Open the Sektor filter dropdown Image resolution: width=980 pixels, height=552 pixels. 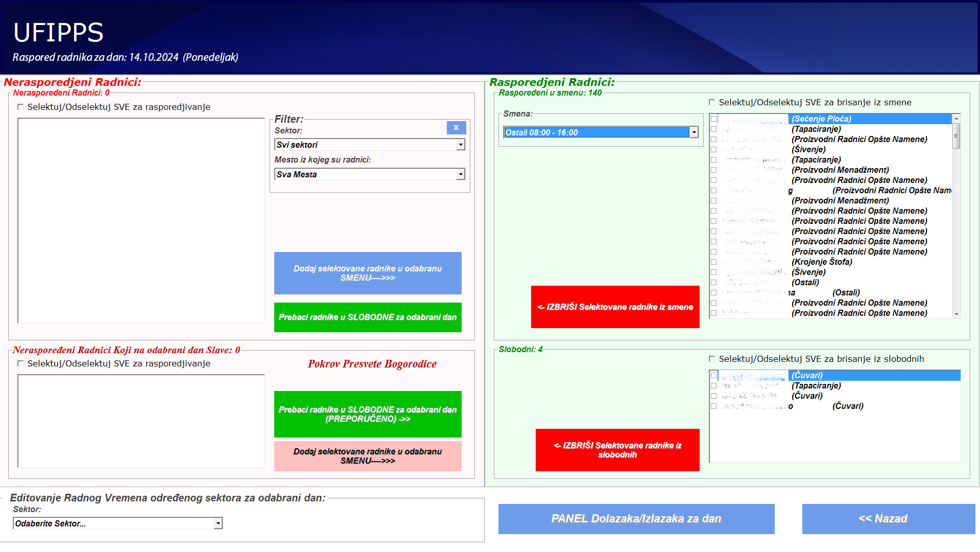click(x=461, y=145)
